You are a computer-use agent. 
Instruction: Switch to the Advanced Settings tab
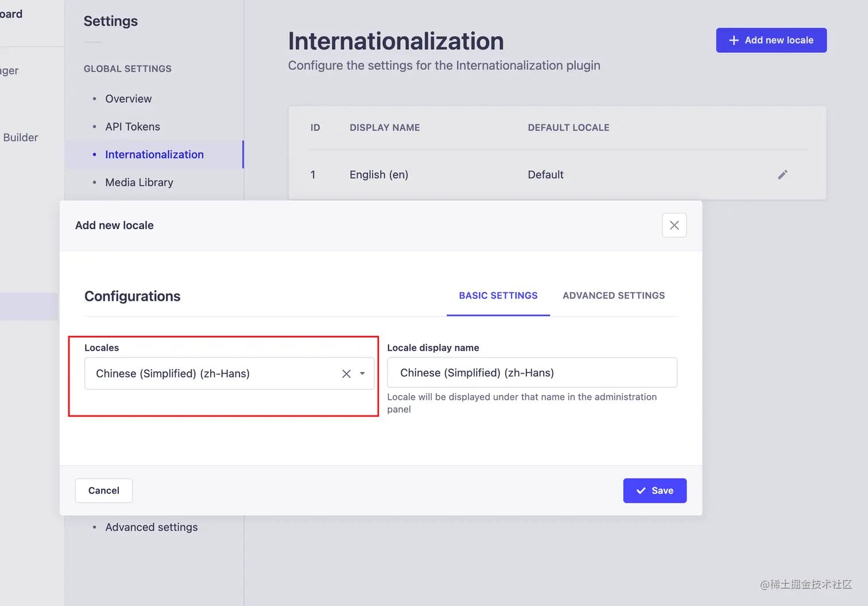[x=614, y=296]
